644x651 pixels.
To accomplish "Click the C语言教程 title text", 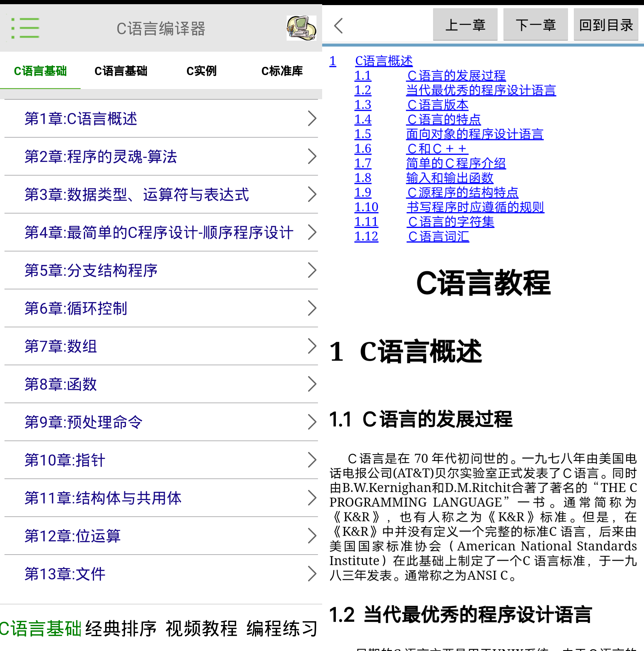I will (x=483, y=283).
